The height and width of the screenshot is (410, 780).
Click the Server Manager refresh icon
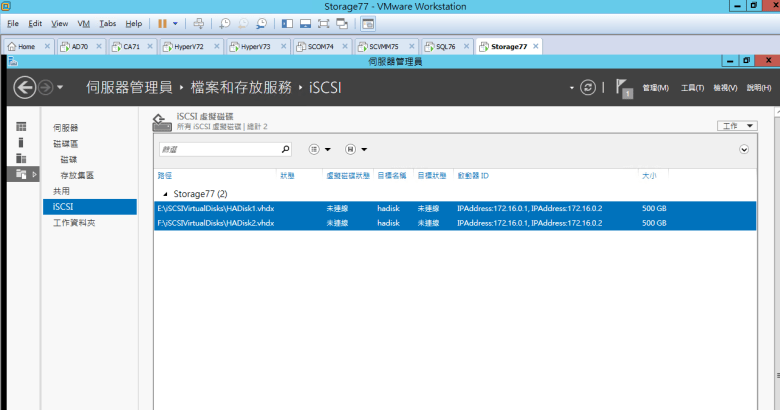point(589,88)
